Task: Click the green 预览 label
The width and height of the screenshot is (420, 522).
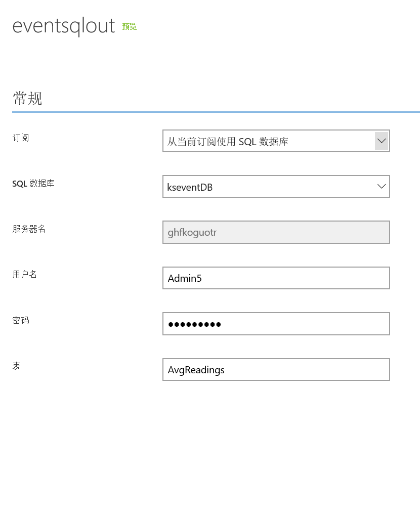Action: [129, 26]
